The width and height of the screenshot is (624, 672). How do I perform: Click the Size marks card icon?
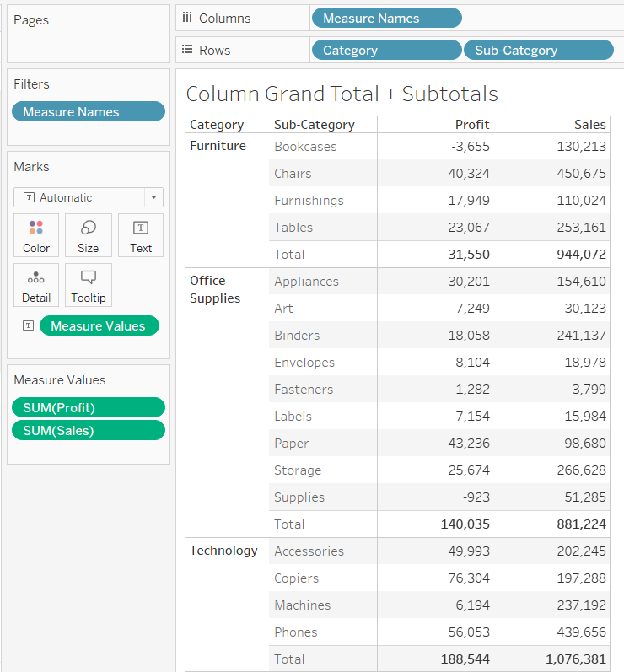tap(89, 228)
